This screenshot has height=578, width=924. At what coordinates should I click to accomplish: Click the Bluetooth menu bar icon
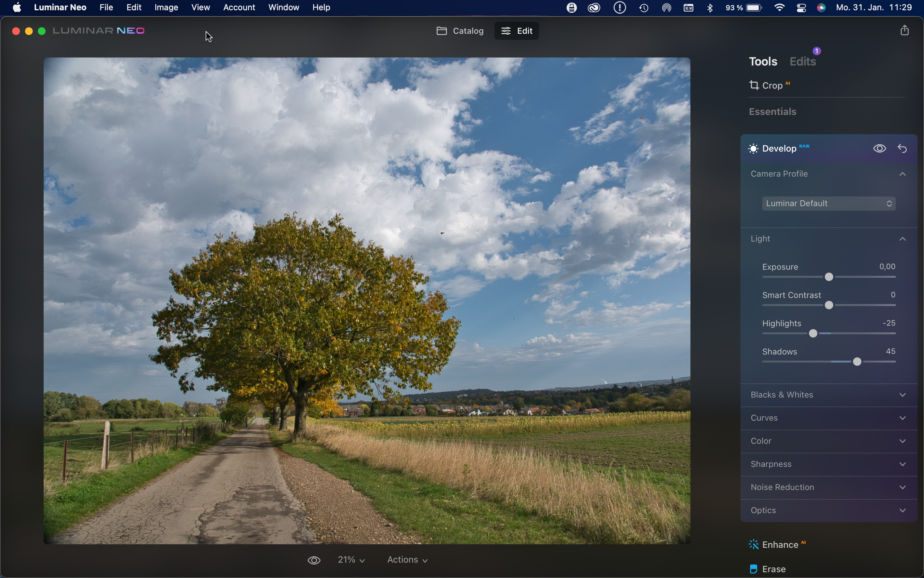pyautogui.click(x=710, y=8)
